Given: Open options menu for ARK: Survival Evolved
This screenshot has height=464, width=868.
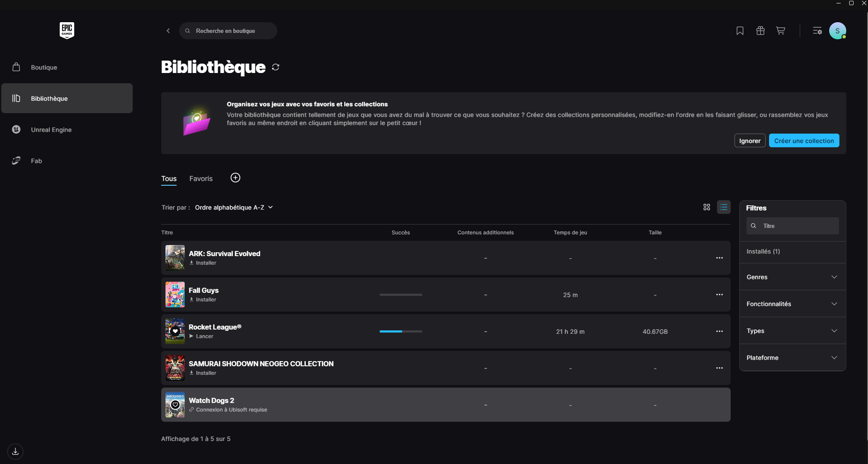Looking at the screenshot, I should tap(720, 258).
